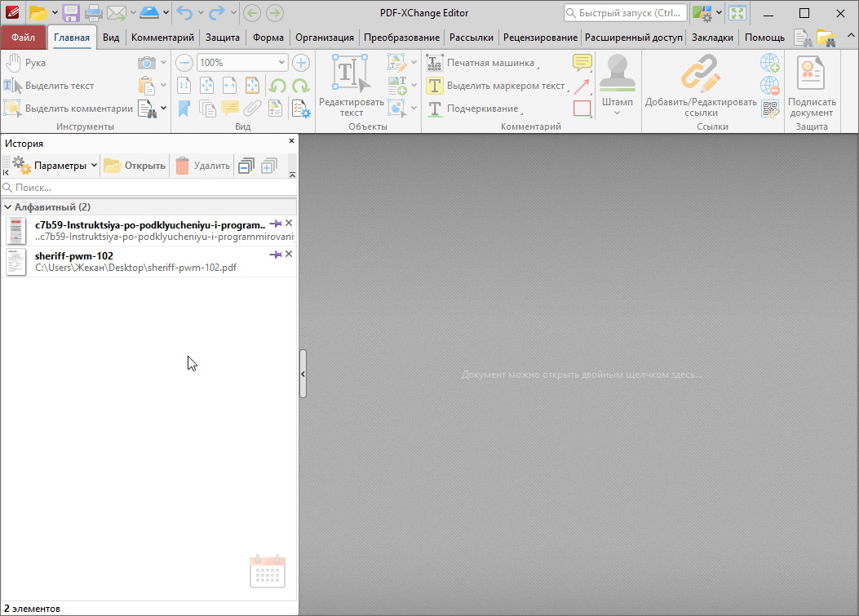This screenshot has height=616, width=859.
Task: Switch to the Организация tab
Action: click(325, 38)
